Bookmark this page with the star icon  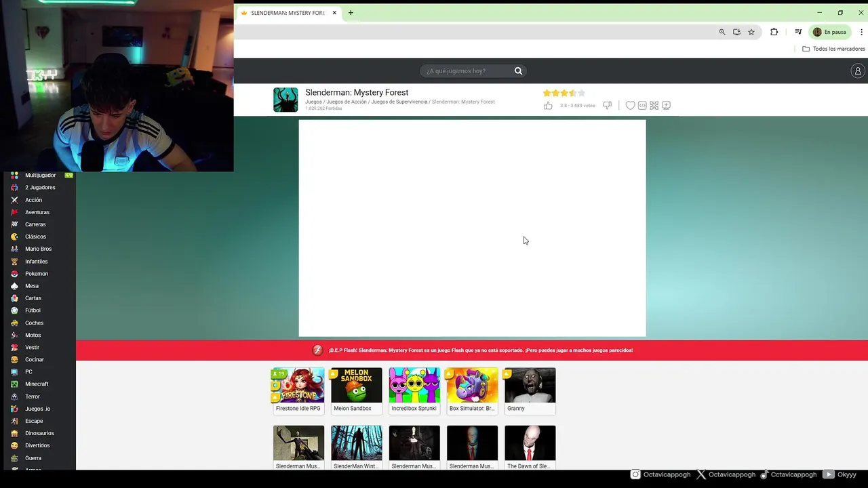751,32
